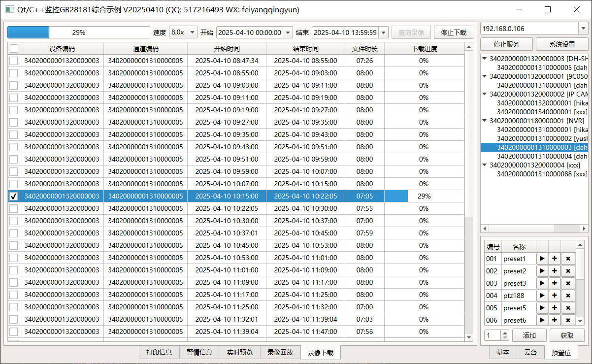Click the 29% progress cell in selected row

click(424, 196)
